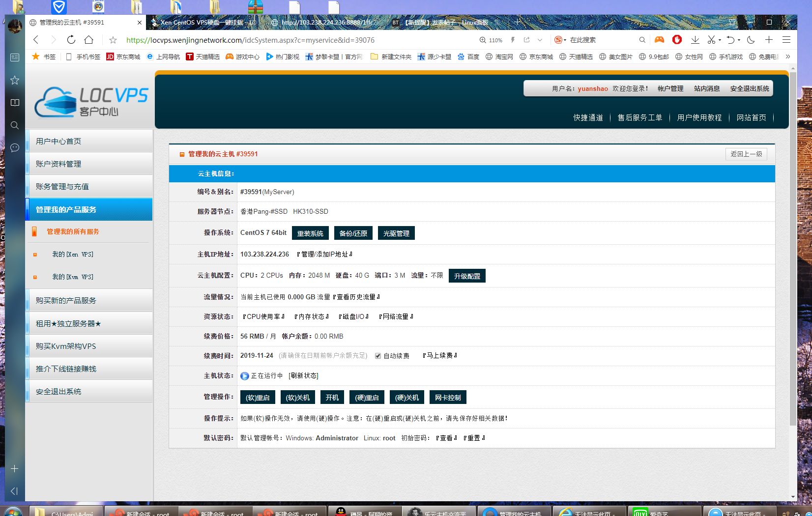Click the red ad-block hand icon
812x516 pixels.
(x=677, y=40)
